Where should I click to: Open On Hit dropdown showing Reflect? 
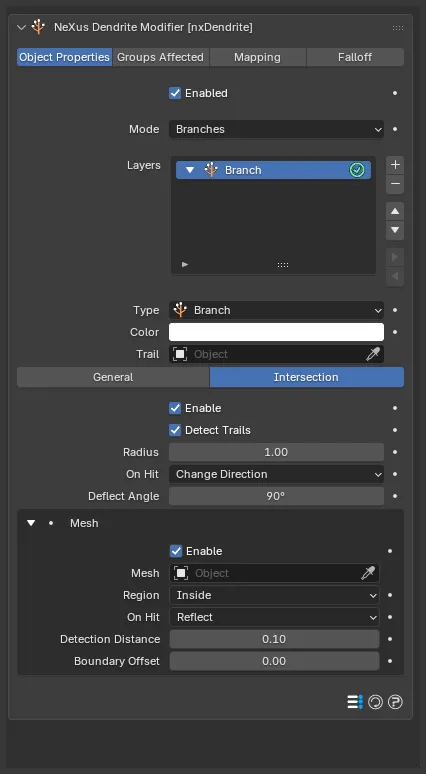click(x=274, y=617)
